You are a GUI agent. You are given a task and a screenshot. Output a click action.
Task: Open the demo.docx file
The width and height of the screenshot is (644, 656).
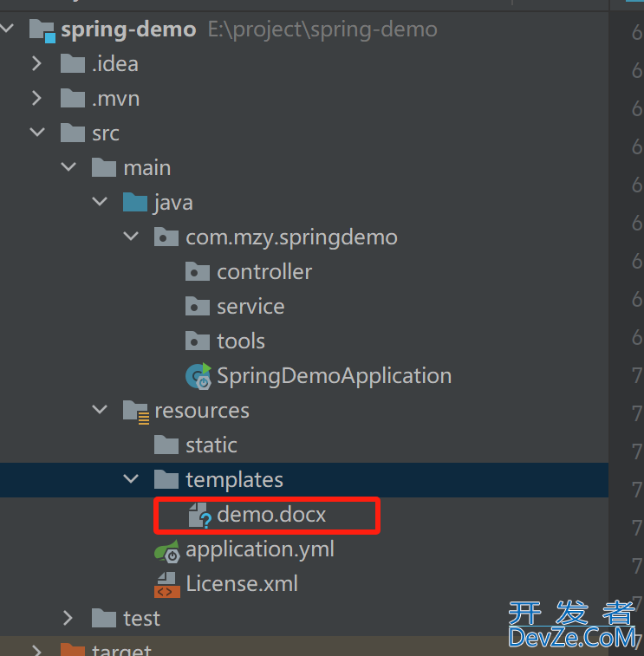point(271,515)
